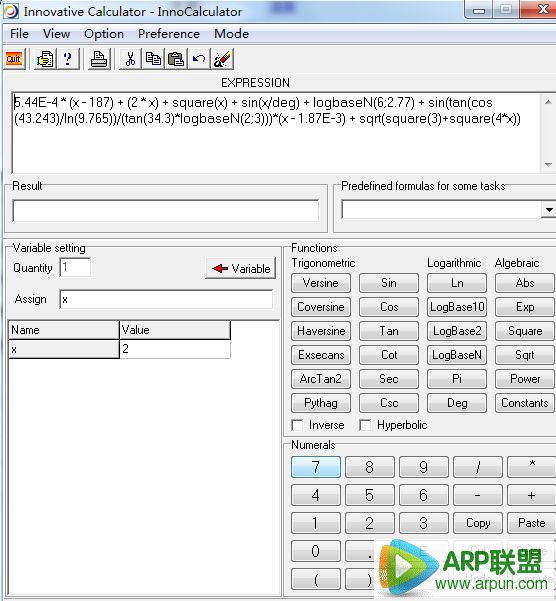Click the Cos function button
Screen dimensions: 556x601
[389, 307]
